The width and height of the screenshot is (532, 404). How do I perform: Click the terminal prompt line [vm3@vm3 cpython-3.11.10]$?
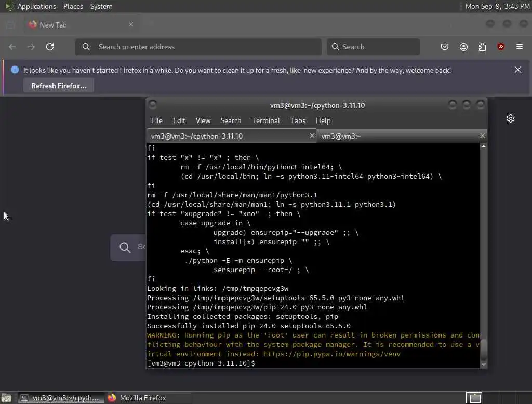[x=201, y=363]
